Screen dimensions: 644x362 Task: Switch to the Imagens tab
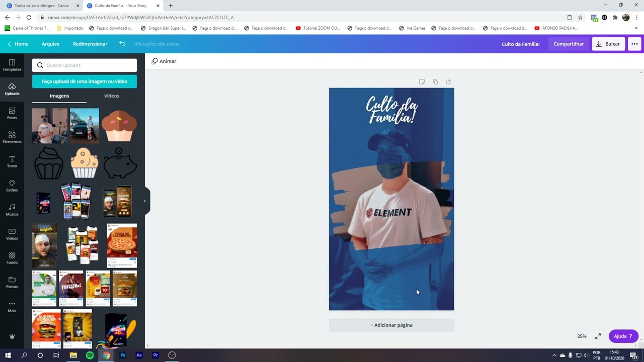coord(59,96)
